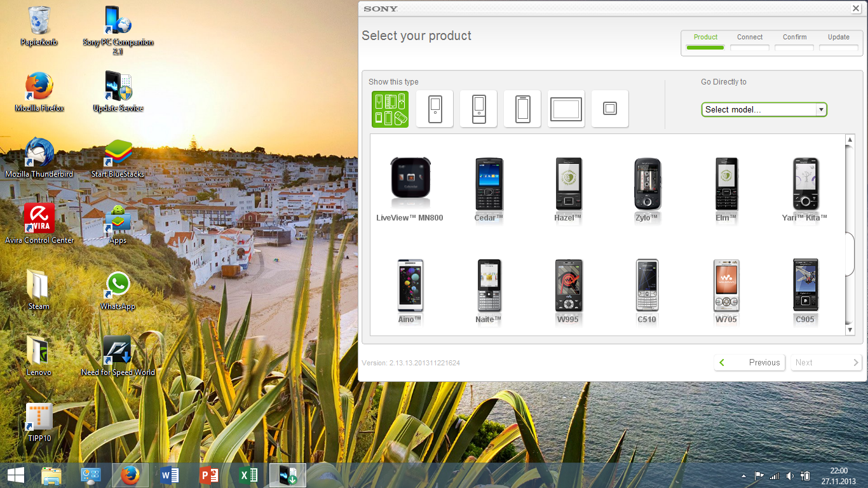Screen dimensions: 868x488
Task: Filter by the tablet type icon
Action: [x=566, y=109]
